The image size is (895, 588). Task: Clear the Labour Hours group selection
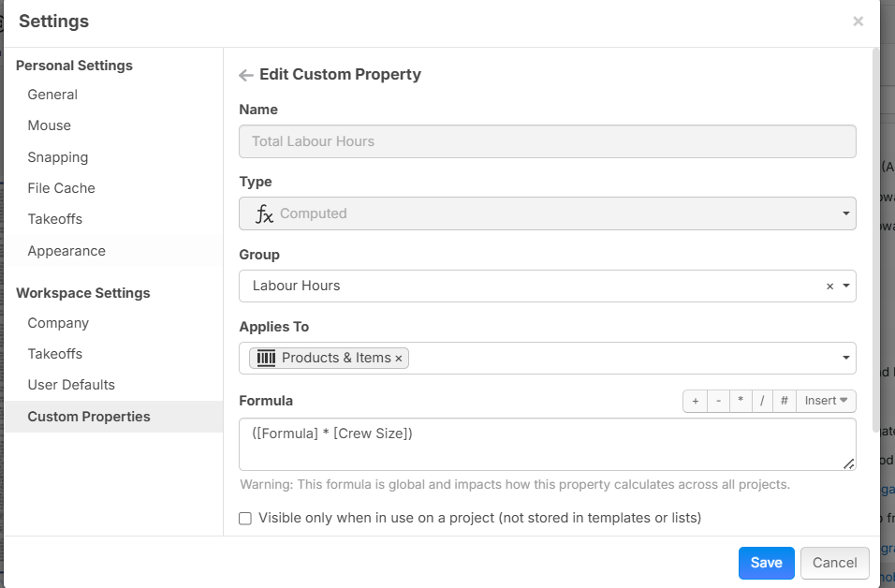[x=829, y=287]
